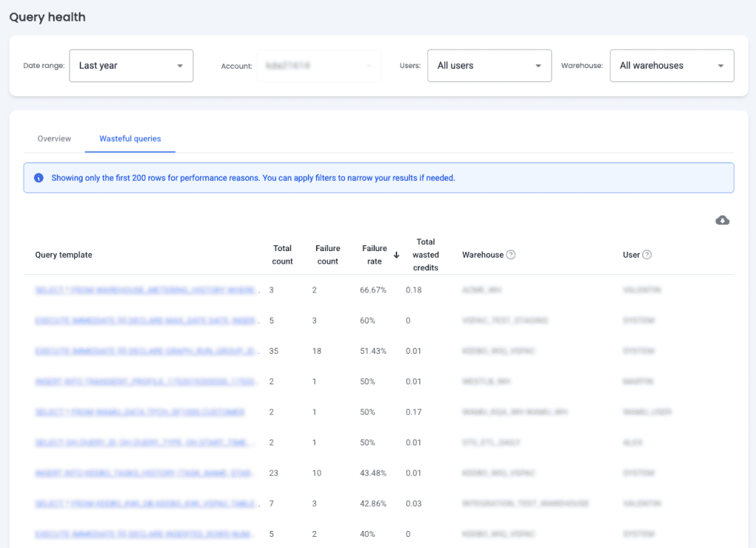Open query template with 43.48% failure rate
The height and width of the screenshot is (548, 756).
point(144,473)
